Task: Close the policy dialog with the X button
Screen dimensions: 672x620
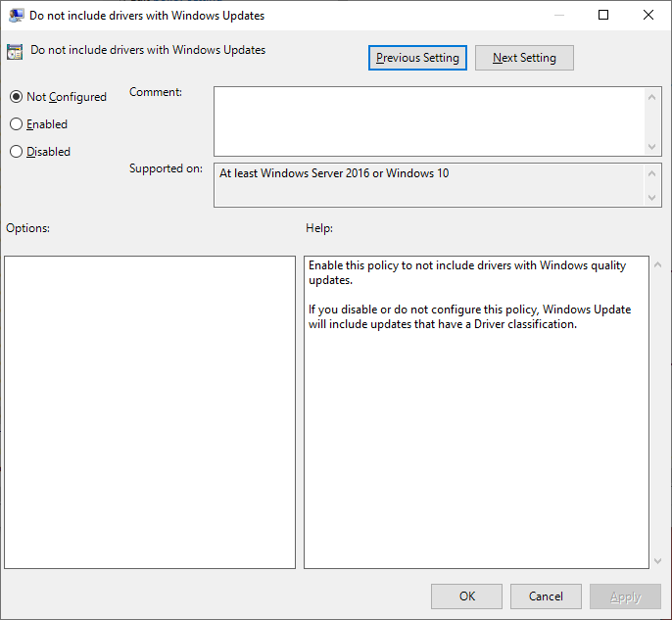Action: point(648,16)
